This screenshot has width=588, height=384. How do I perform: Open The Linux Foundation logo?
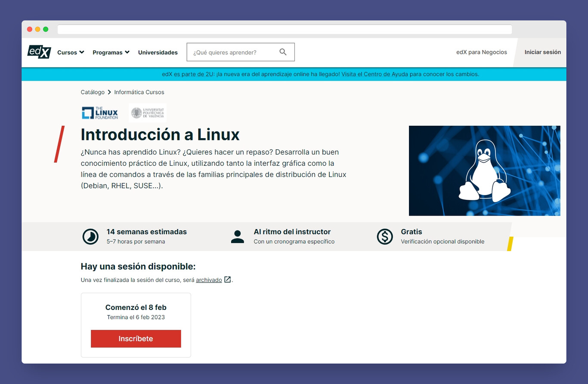[x=99, y=112]
